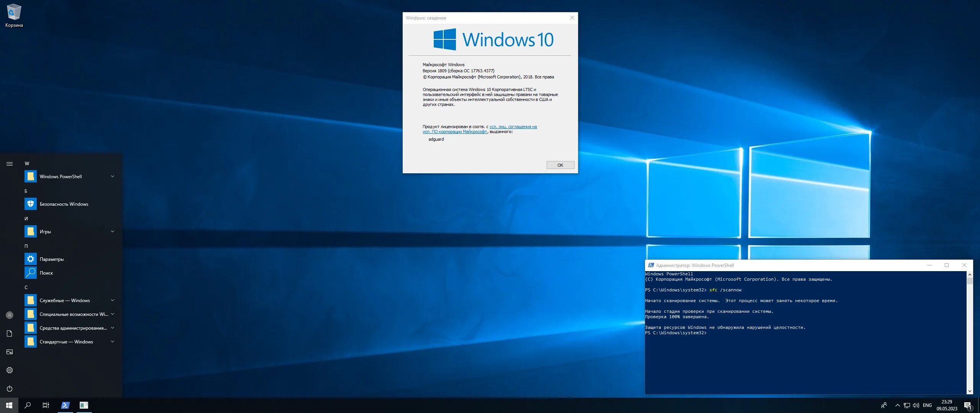Minimize the PowerShell window
980x413 pixels.
point(929,265)
